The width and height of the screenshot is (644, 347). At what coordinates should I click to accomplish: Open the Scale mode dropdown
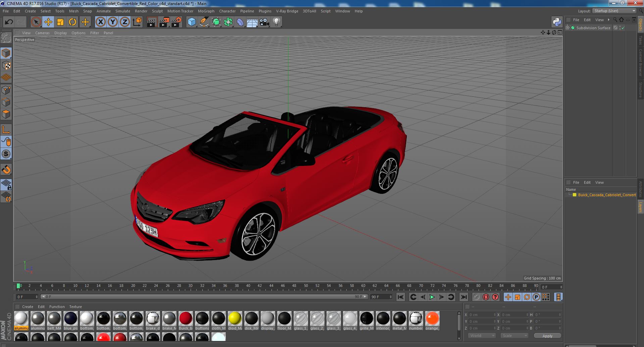514,336
